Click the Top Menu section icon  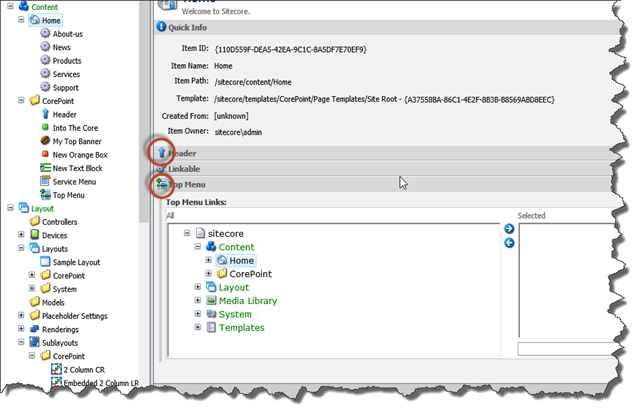(x=162, y=184)
